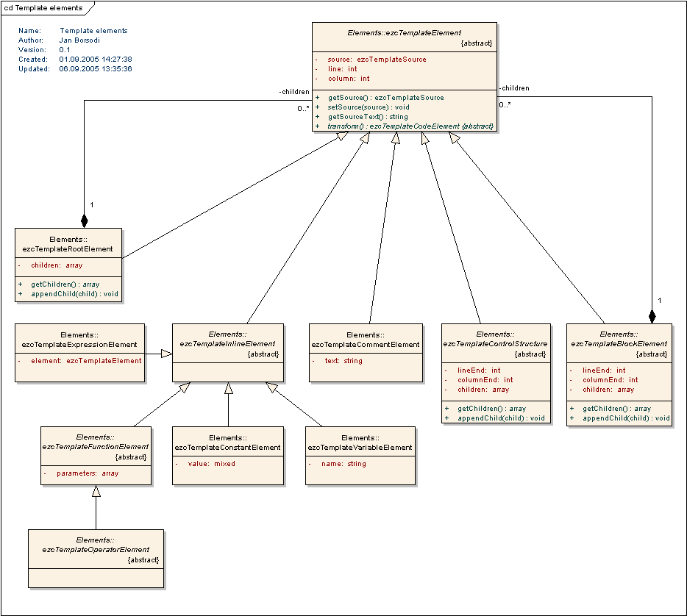Image resolution: width=687 pixels, height=616 pixels.
Task: Click getChildren() in ezcTemplateRootElement
Action: coord(65,284)
